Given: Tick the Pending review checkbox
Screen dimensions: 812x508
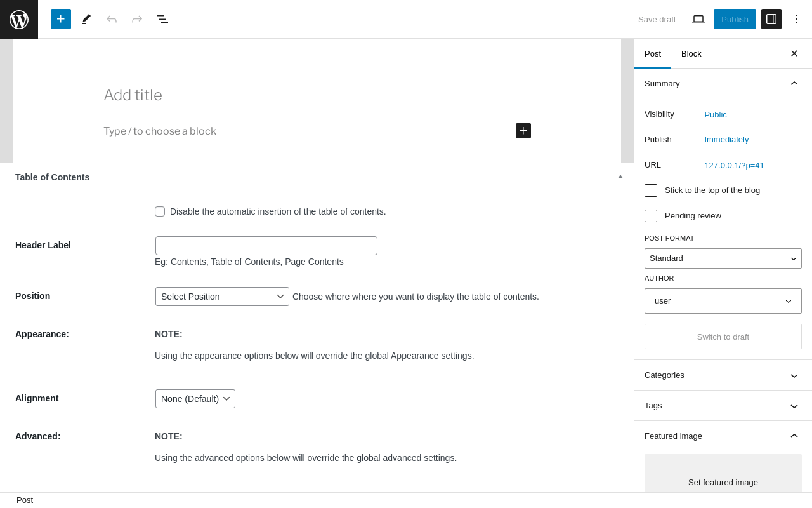Looking at the screenshot, I should pyautogui.click(x=651, y=216).
